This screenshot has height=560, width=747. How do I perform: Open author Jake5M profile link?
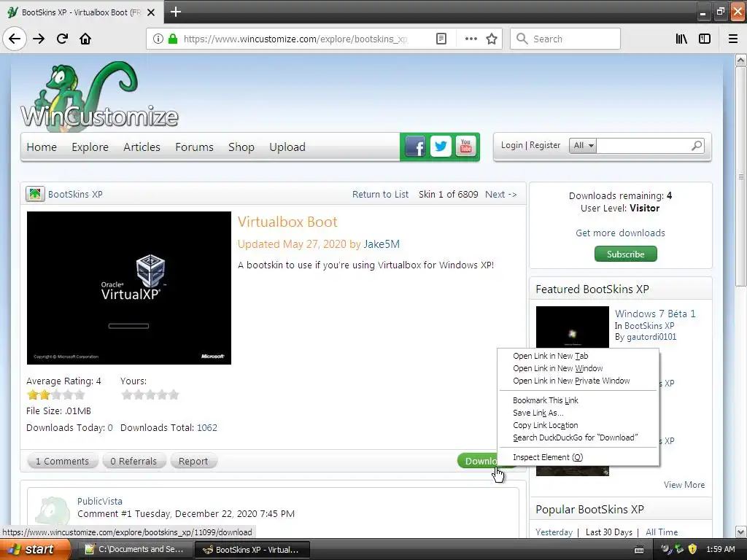point(381,244)
